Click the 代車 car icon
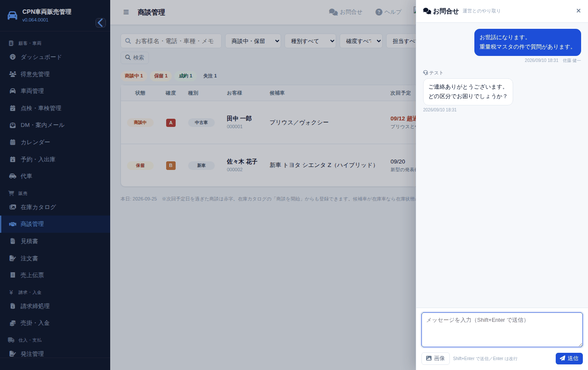The height and width of the screenshot is (370, 588). pyautogui.click(x=12, y=176)
